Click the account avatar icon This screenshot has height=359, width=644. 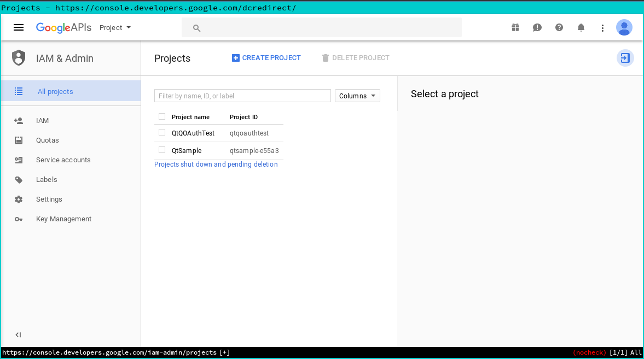pos(624,27)
